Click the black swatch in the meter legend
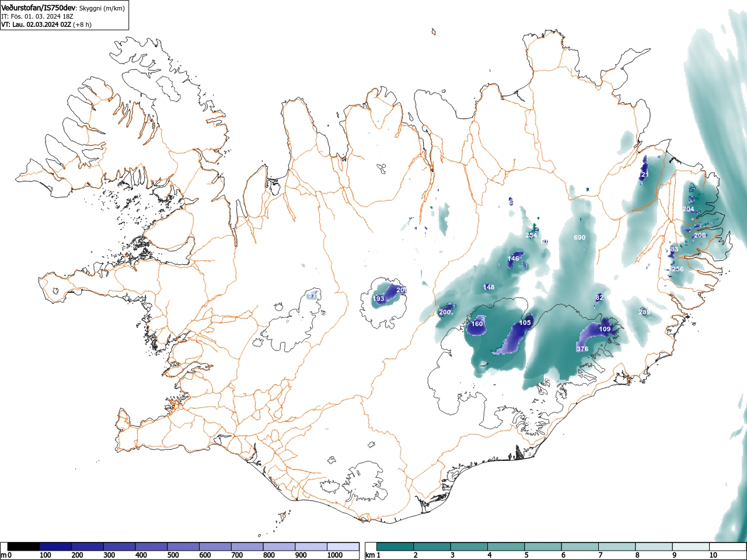Image resolution: width=747 pixels, height=560 pixels. tap(23, 547)
